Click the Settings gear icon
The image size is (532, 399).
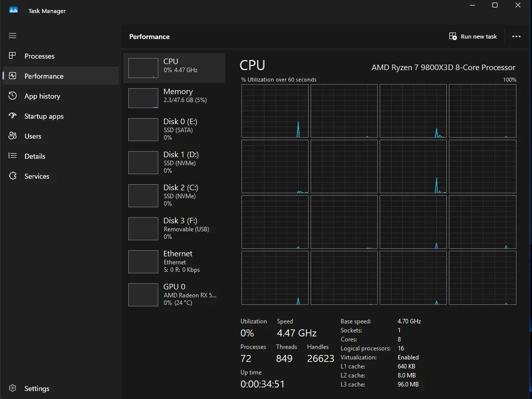[13, 388]
